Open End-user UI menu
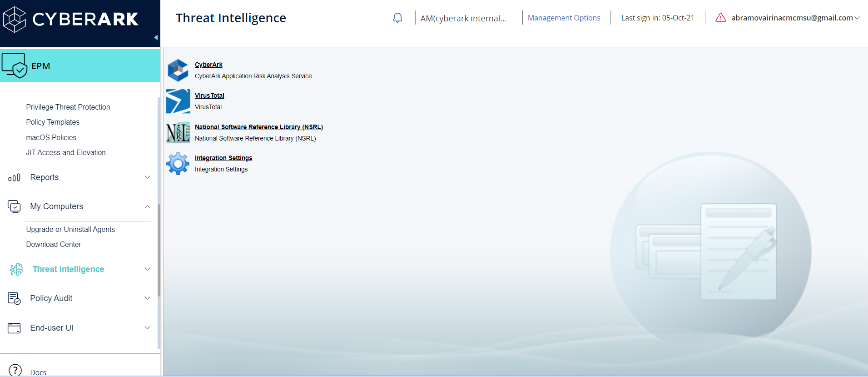 coord(52,328)
